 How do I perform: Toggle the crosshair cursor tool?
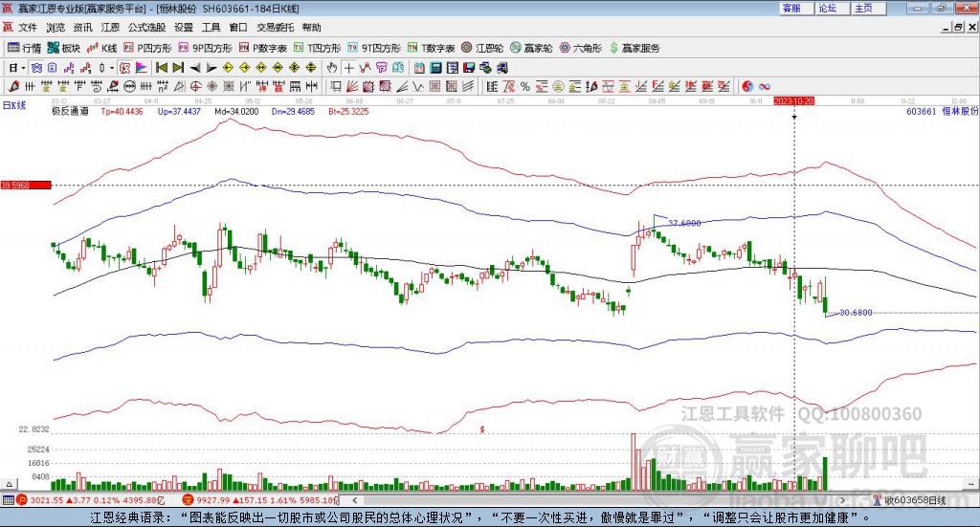(x=348, y=68)
